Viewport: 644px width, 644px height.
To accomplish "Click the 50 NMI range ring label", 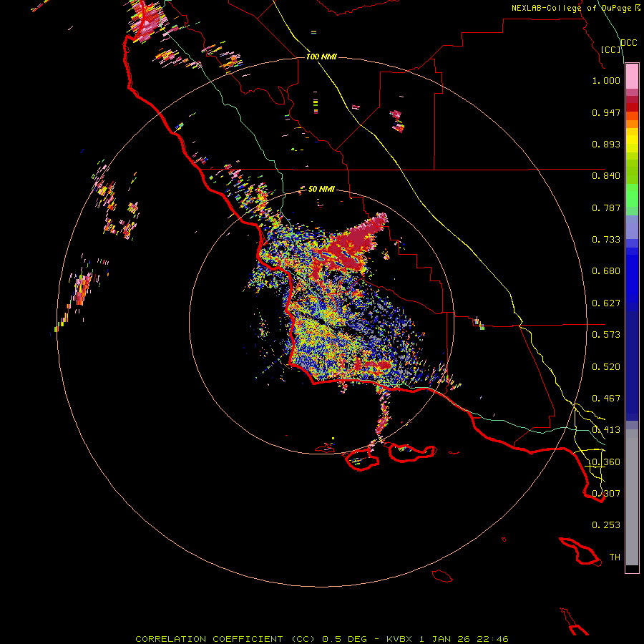I will click(x=321, y=189).
